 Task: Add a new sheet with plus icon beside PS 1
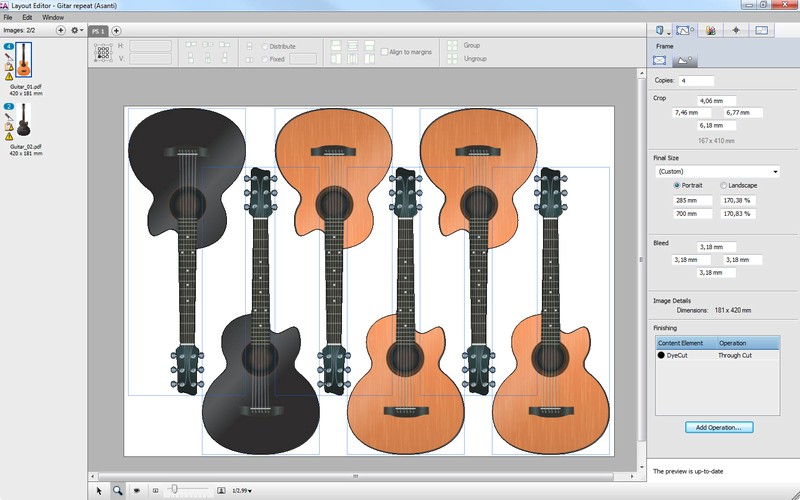click(116, 31)
